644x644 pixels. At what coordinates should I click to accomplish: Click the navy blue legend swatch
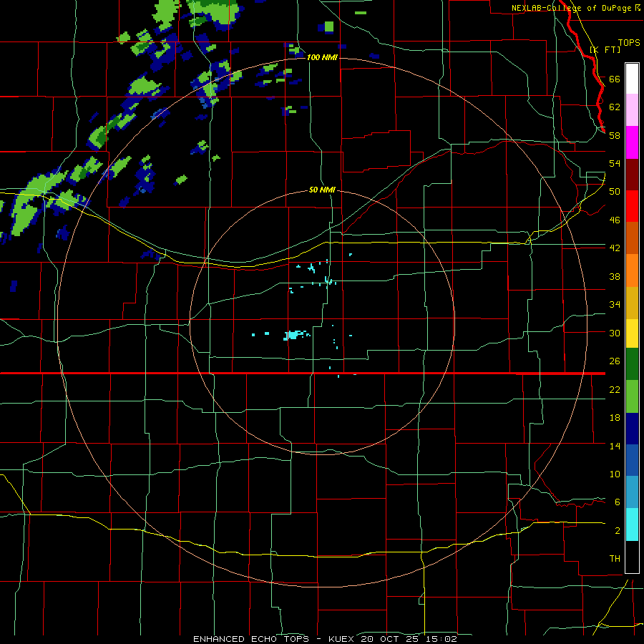tap(632, 429)
